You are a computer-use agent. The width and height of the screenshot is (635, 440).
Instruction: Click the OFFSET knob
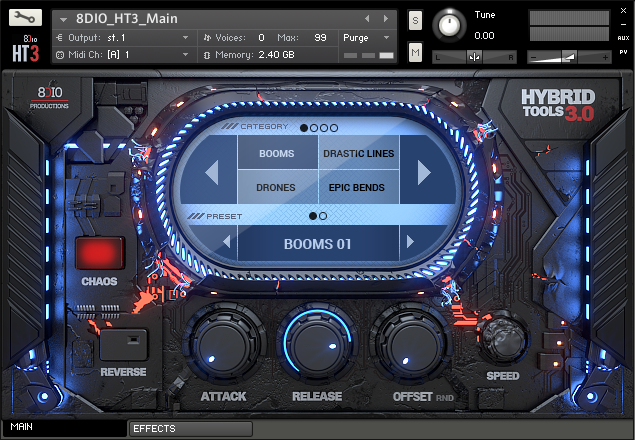(410, 345)
